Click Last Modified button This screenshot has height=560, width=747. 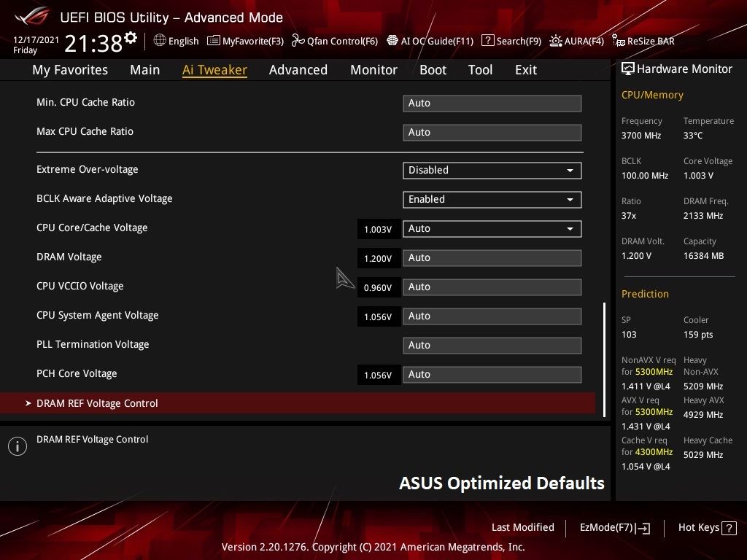click(522, 528)
